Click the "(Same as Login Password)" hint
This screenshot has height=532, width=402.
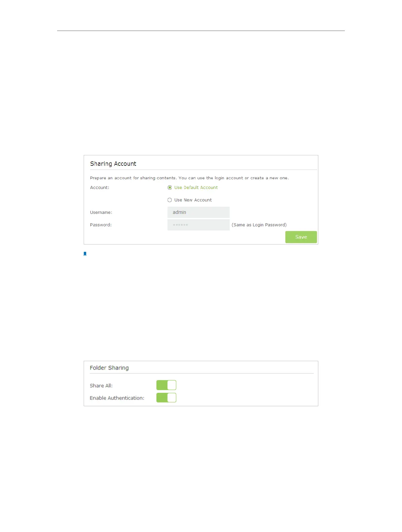[x=259, y=225]
